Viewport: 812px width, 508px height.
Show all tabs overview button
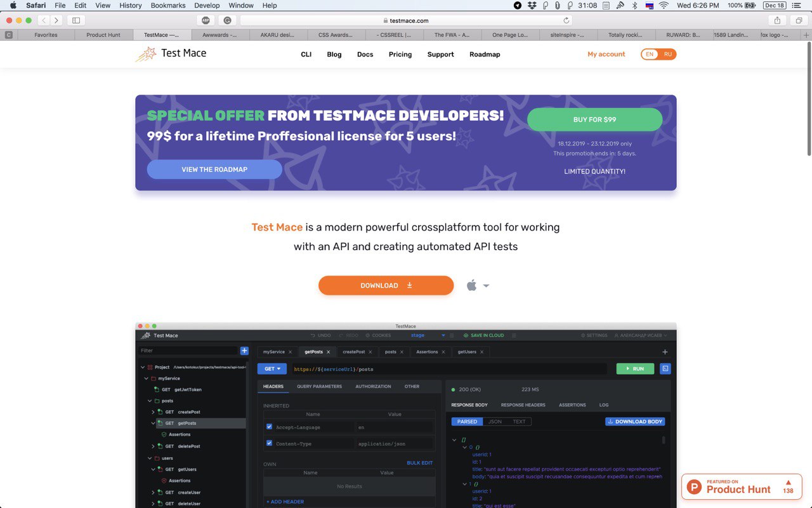click(x=799, y=20)
